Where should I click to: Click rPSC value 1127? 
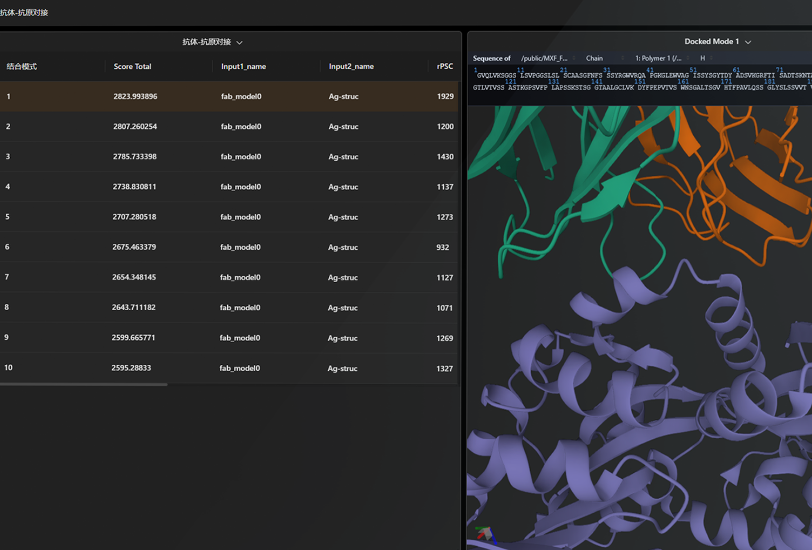click(x=445, y=278)
